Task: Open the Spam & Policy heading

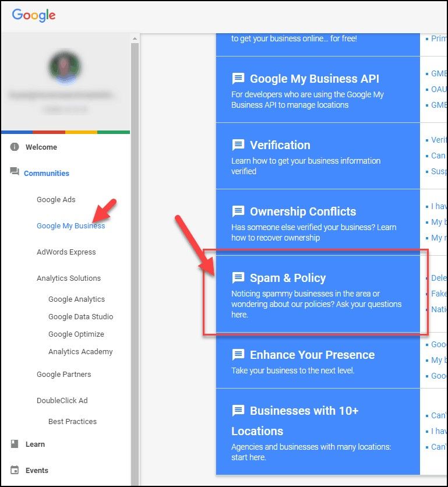Action: (x=288, y=278)
